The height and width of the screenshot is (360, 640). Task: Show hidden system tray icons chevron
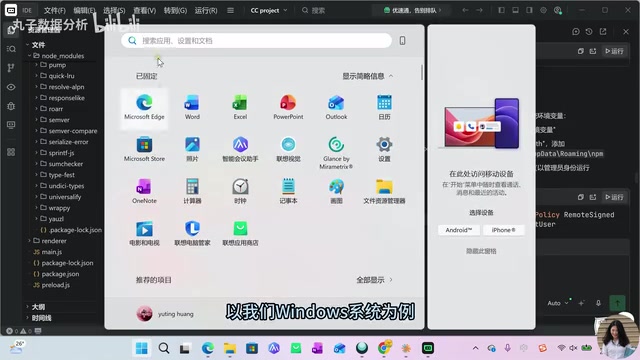click(x=476, y=348)
